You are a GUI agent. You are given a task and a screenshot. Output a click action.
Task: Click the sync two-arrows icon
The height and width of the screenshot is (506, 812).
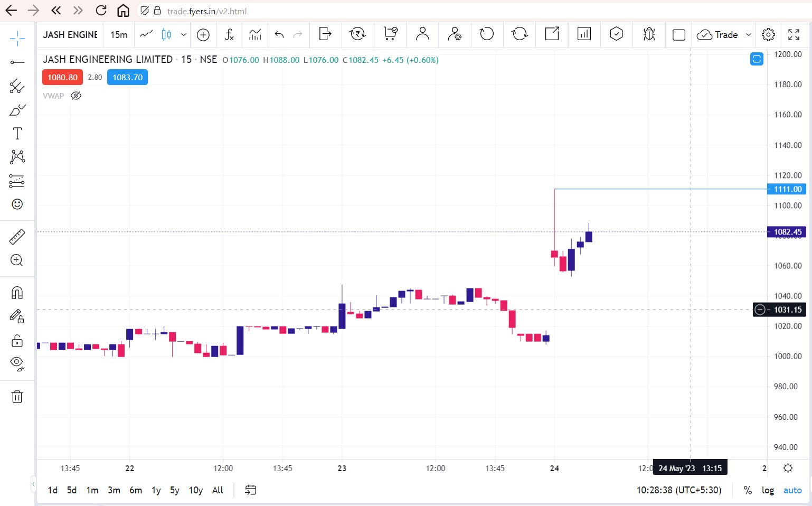pos(520,34)
